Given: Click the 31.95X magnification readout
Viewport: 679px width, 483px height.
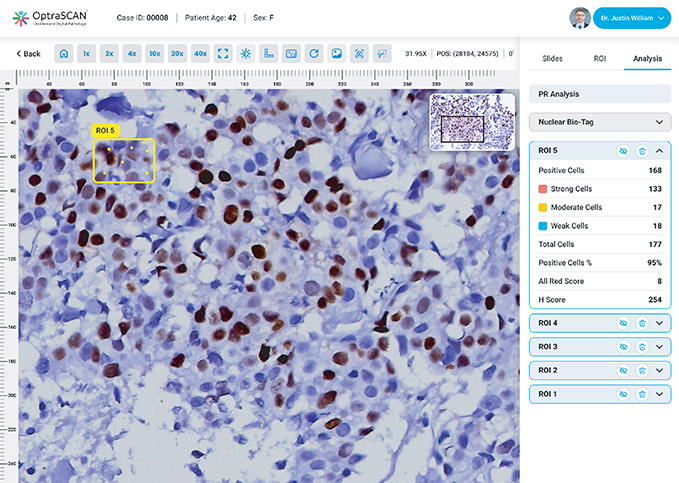Looking at the screenshot, I should 416,54.
